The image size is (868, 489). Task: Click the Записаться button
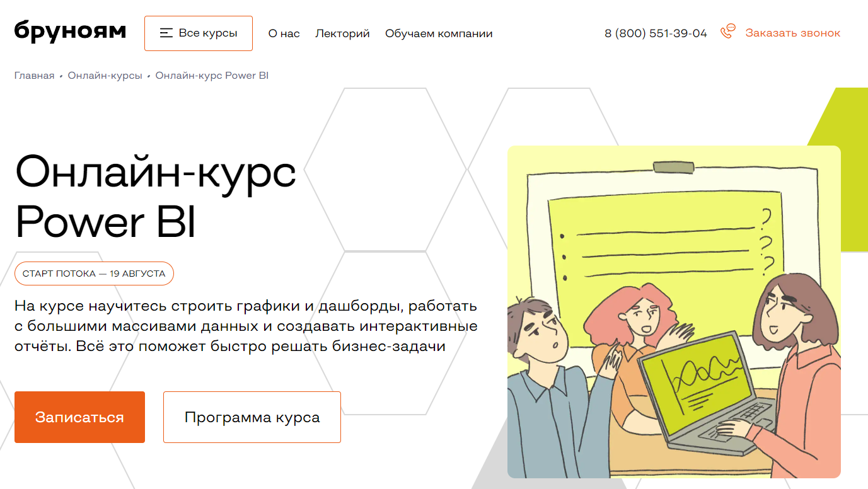coord(80,417)
